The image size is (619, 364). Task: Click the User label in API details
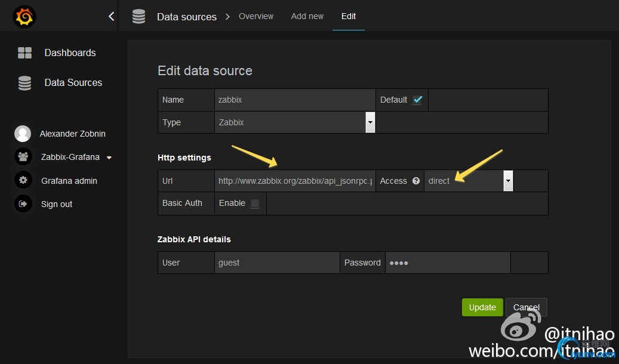tap(171, 263)
